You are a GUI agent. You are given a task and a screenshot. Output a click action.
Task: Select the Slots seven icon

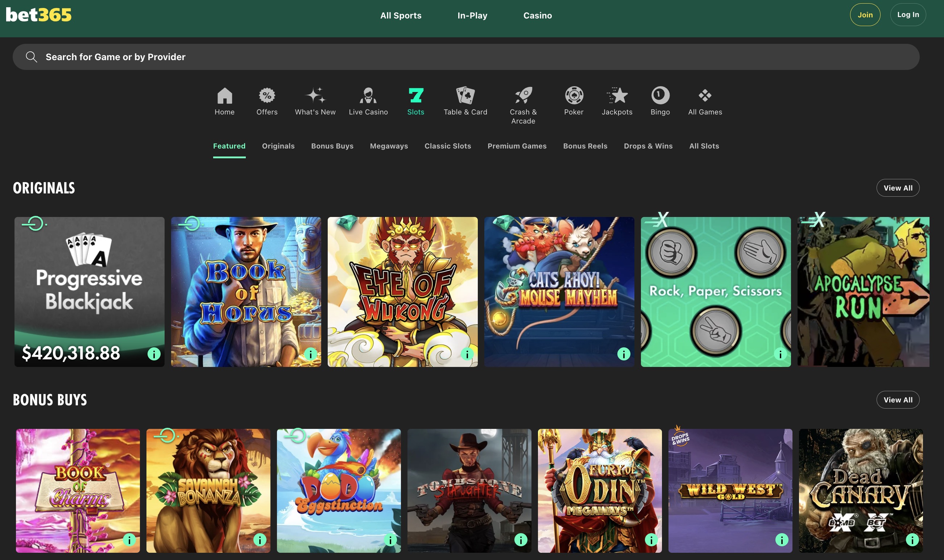tap(416, 96)
